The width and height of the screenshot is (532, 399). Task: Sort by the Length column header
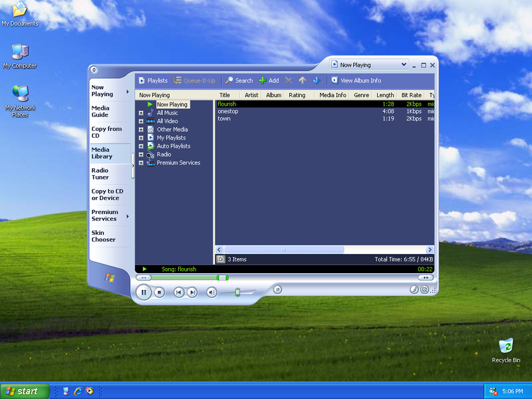[x=385, y=95]
